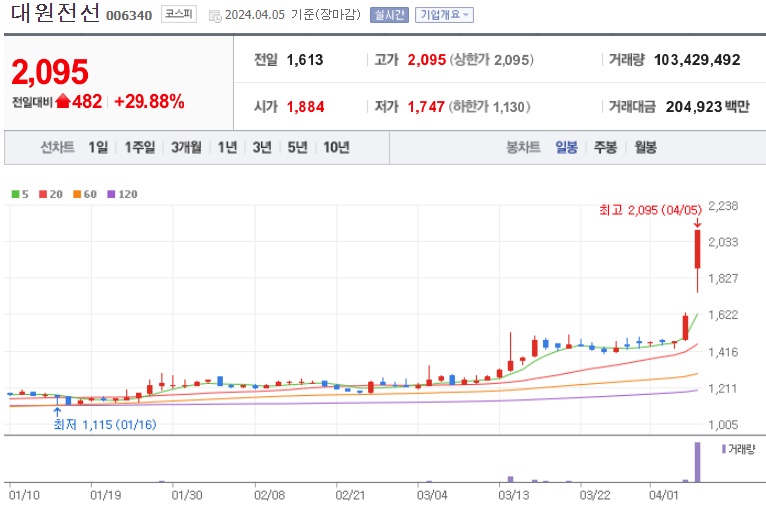Switch to 주봉 weekly candle chart

(x=605, y=147)
